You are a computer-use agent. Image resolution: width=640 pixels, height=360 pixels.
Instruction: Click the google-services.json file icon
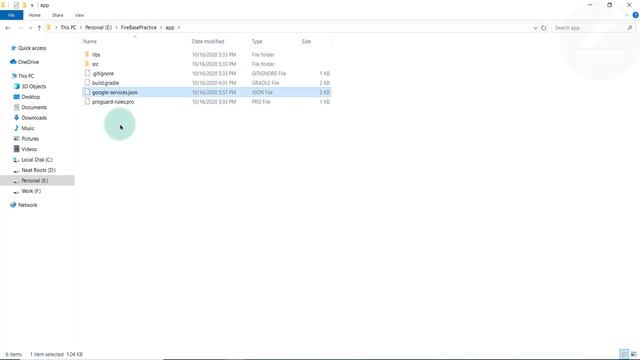87,92
